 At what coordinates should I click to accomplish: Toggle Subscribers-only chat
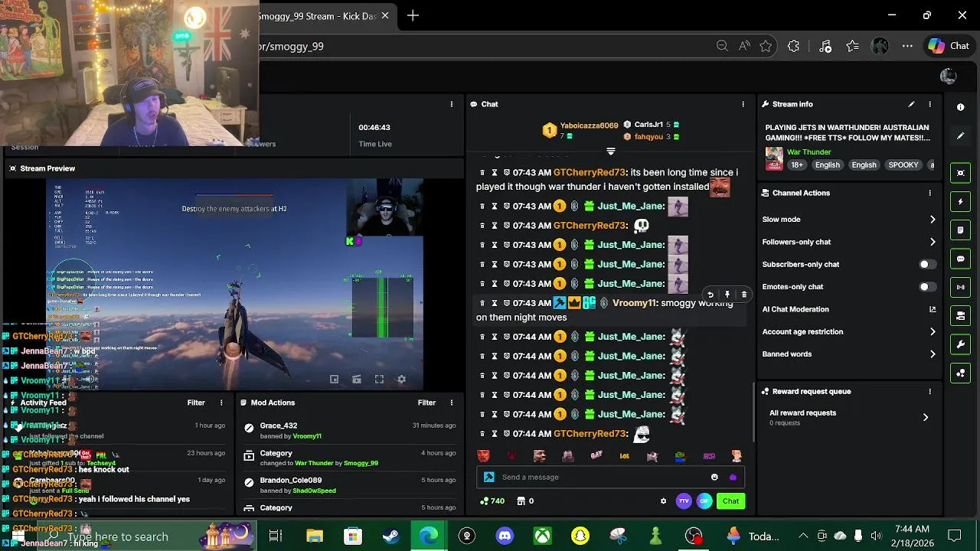click(926, 264)
